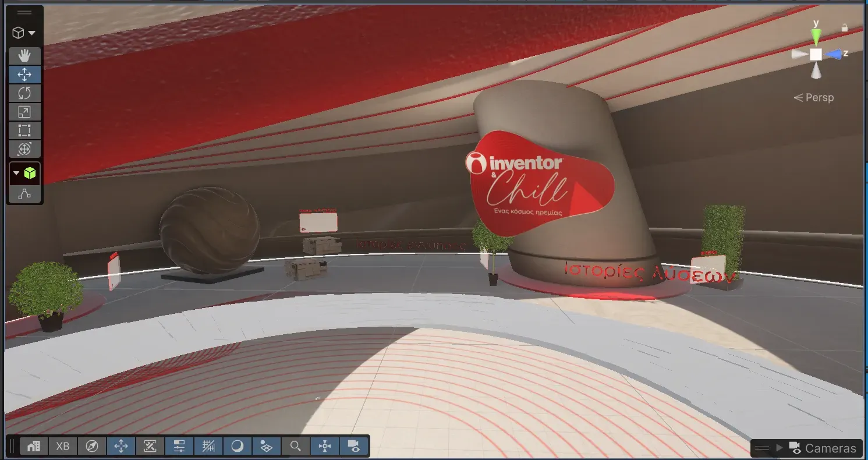Toggle the grid hatch button in bottom toolbar
Image resolution: width=868 pixels, height=460 pixels.
(x=208, y=447)
